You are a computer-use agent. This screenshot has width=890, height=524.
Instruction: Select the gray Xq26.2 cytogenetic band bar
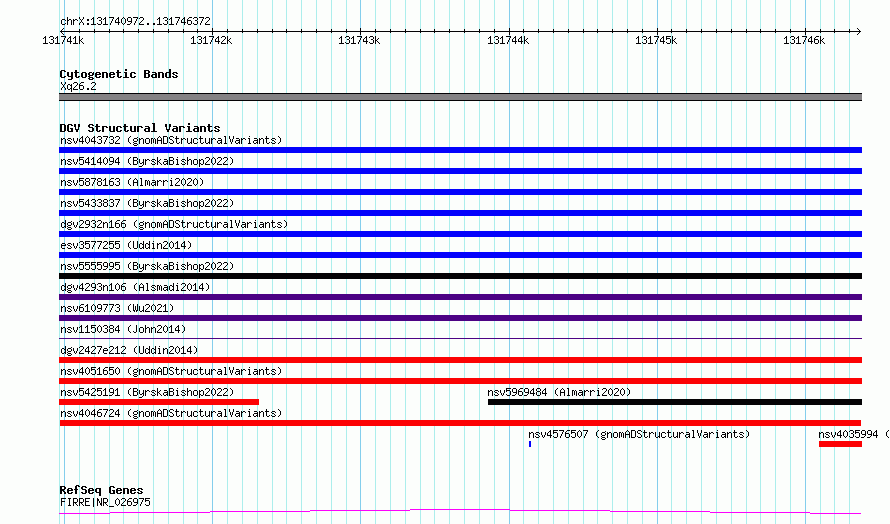[460, 97]
